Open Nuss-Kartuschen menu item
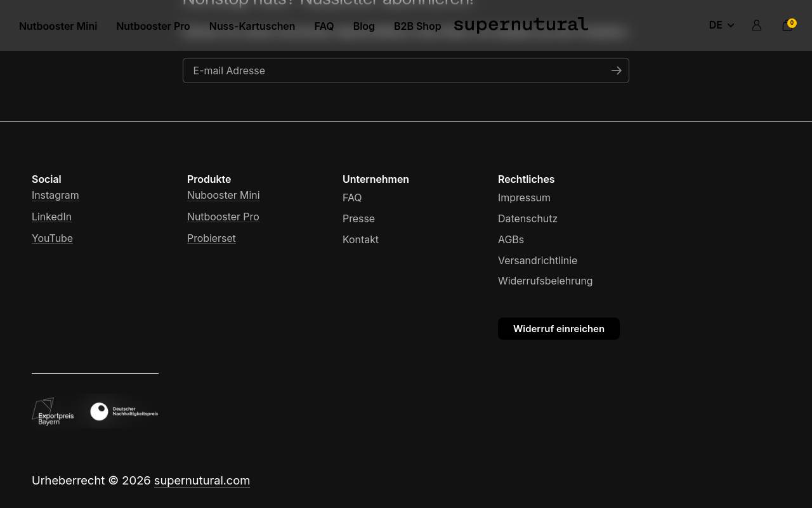 click(252, 26)
